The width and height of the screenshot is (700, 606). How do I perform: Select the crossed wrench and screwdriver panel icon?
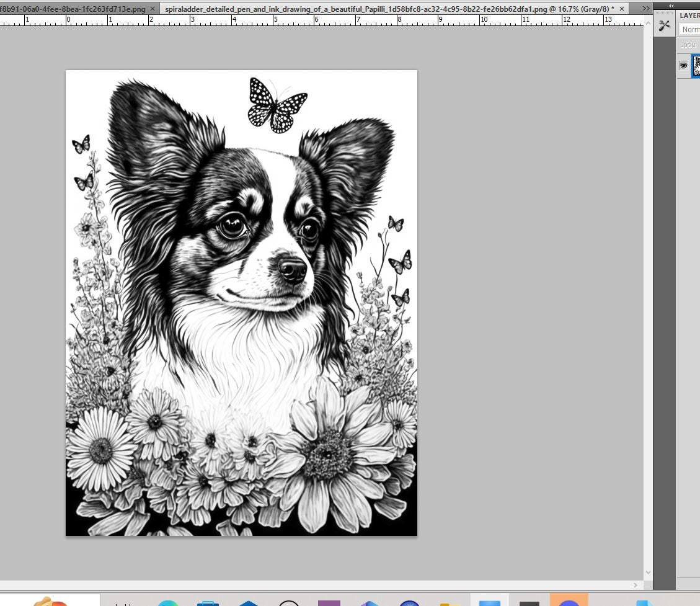[x=664, y=25]
